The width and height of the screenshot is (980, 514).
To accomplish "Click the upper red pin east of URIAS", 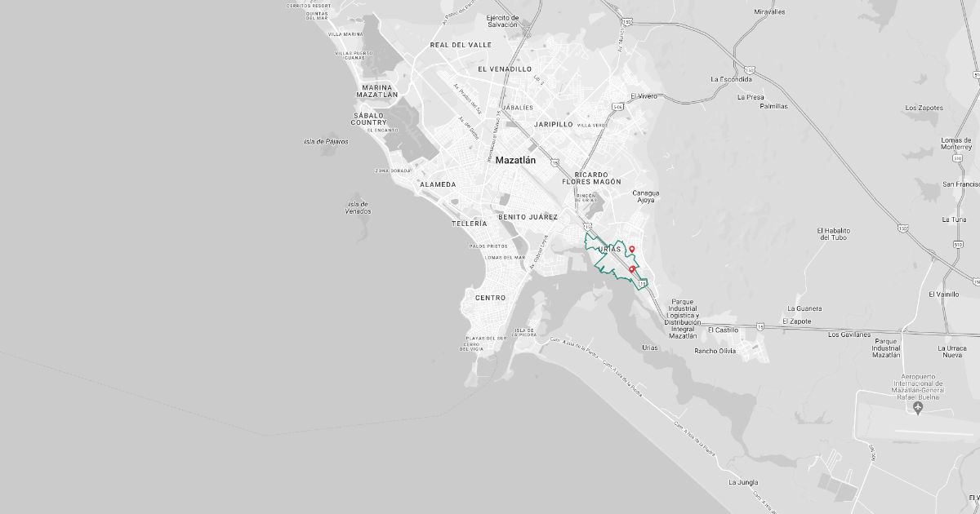I will coord(632,249).
